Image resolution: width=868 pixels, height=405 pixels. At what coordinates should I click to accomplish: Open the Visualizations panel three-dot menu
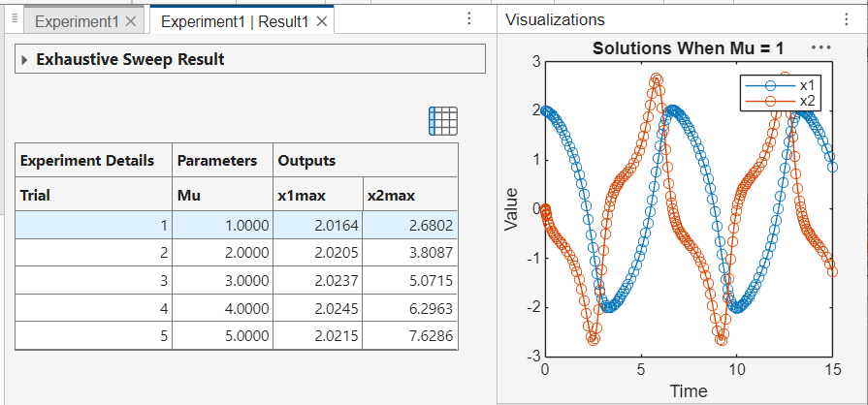846,20
